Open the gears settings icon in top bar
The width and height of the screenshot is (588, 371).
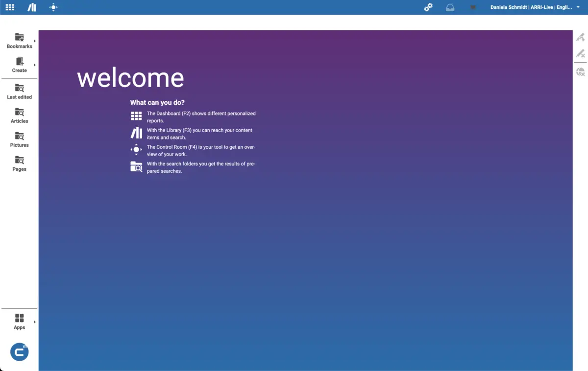pos(428,7)
